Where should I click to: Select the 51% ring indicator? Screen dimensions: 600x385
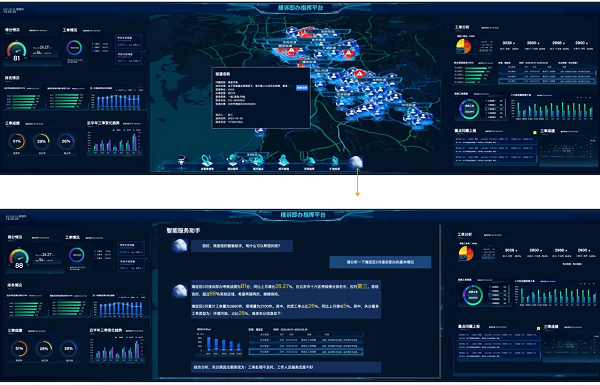tap(17, 141)
